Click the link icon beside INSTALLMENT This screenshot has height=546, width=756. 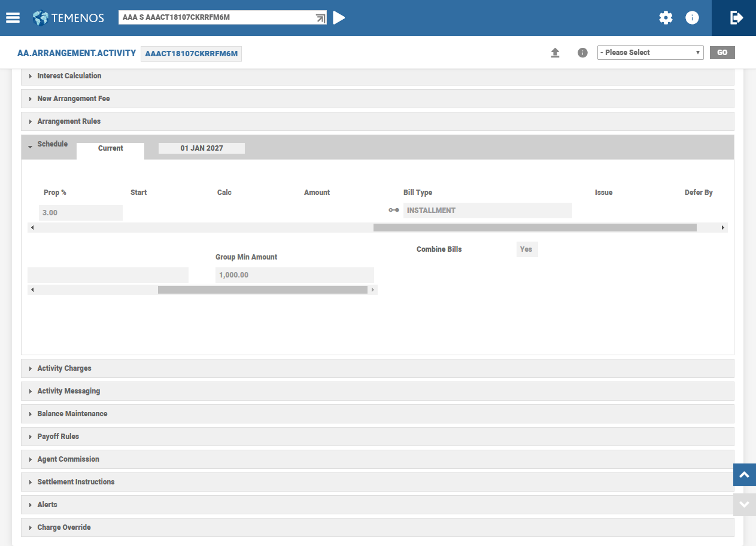pyautogui.click(x=393, y=211)
